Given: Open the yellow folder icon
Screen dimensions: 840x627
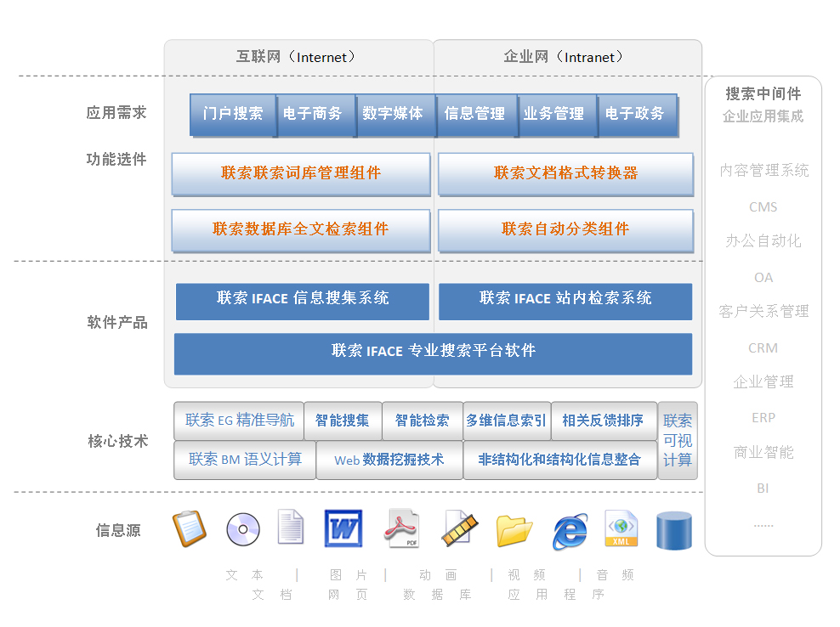Looking at the screenshot, I should (514, 530).
